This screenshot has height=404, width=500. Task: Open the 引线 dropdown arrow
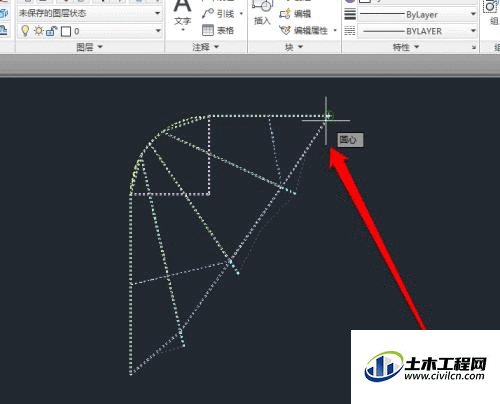tap(241, 14)
